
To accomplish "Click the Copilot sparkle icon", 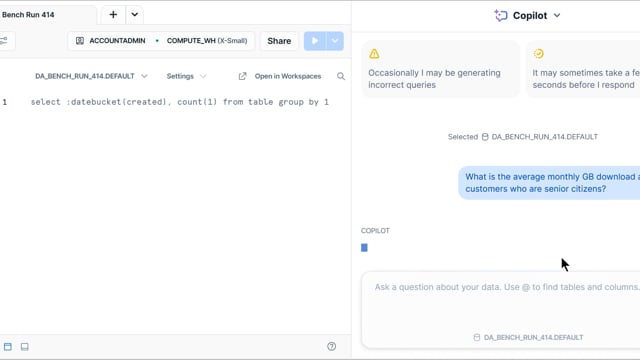I will click(x=500, y=16).
